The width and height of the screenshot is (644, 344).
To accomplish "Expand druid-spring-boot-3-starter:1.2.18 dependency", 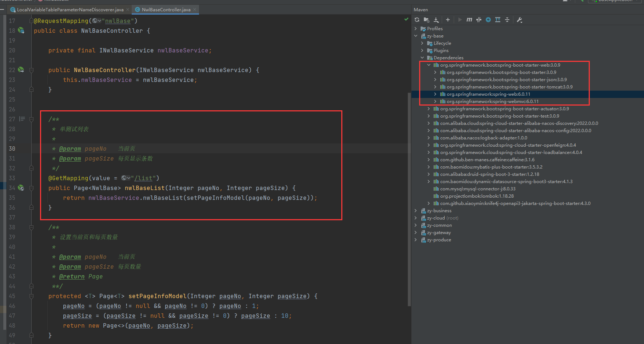I will coord(429,174).
